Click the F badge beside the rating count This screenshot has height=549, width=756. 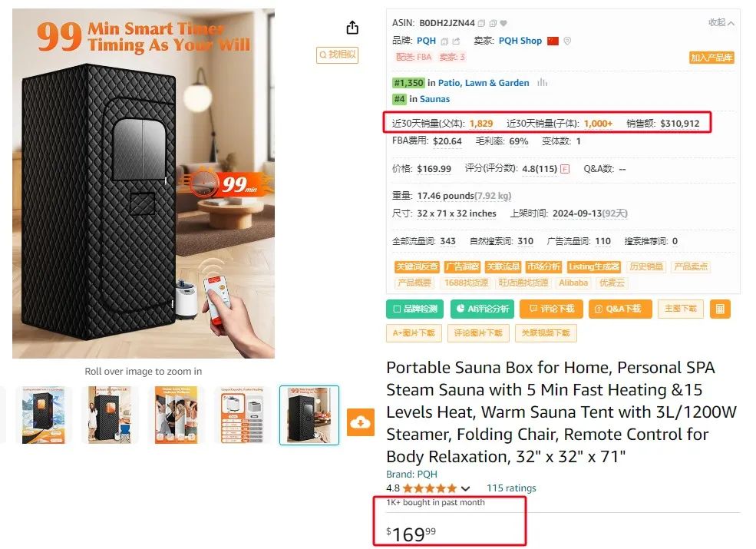pyautogui.click(x=565, y=169)
